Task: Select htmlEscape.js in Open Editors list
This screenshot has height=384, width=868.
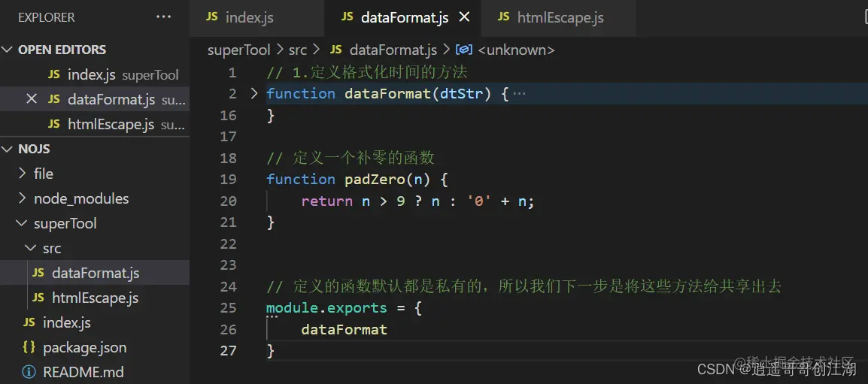Action: (x=95, y=125)
